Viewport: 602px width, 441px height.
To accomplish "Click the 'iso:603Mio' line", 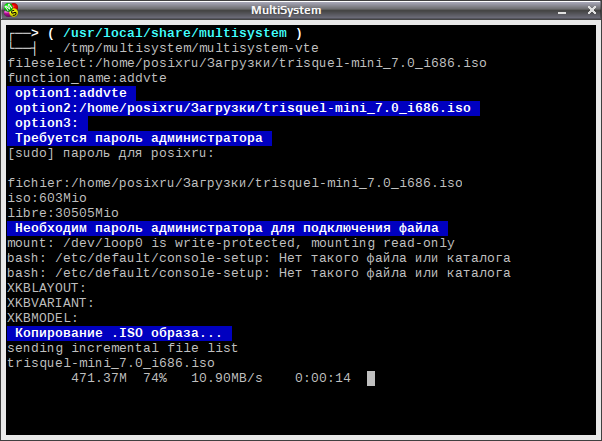I will (x=47, y=198).
